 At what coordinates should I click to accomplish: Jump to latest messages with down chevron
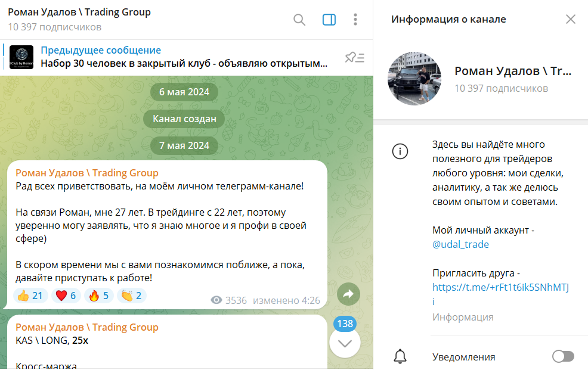point(345,343)
